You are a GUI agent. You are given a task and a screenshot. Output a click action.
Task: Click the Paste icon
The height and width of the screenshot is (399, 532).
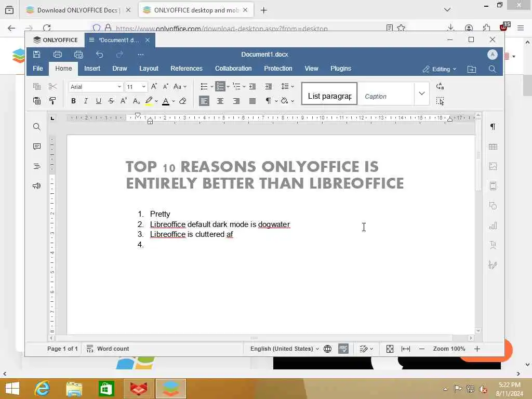click(x=37, y=101)
